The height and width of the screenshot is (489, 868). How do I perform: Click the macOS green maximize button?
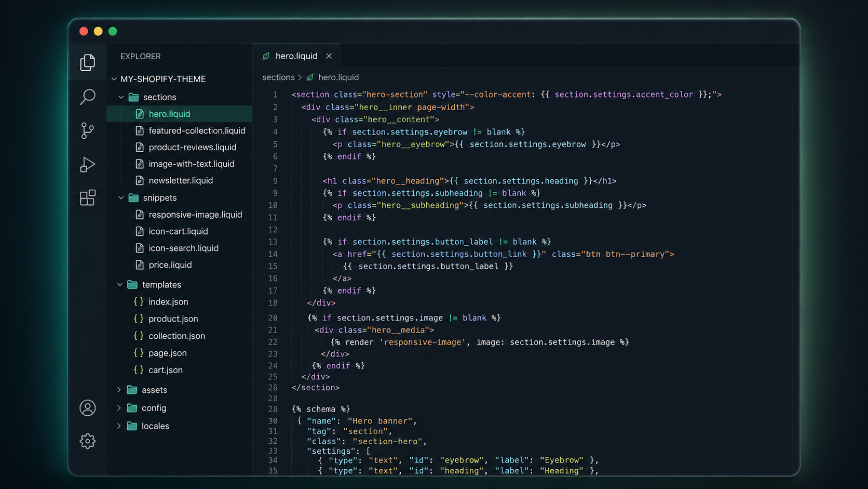[113, 31]
